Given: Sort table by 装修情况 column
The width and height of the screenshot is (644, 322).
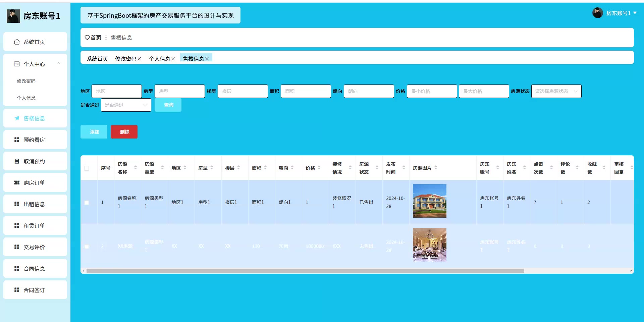Looking at the screenshot, I should 350,167.
